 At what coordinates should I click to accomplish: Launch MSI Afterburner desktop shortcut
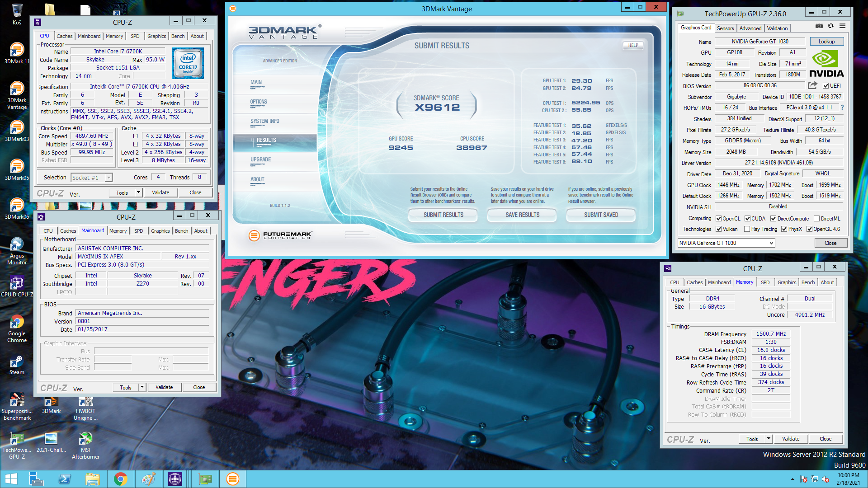pyautogui.click(x=85, y=445)
